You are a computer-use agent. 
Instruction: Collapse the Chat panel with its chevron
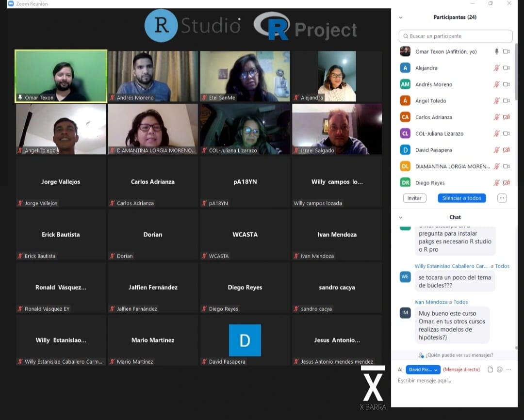[401, 217]
